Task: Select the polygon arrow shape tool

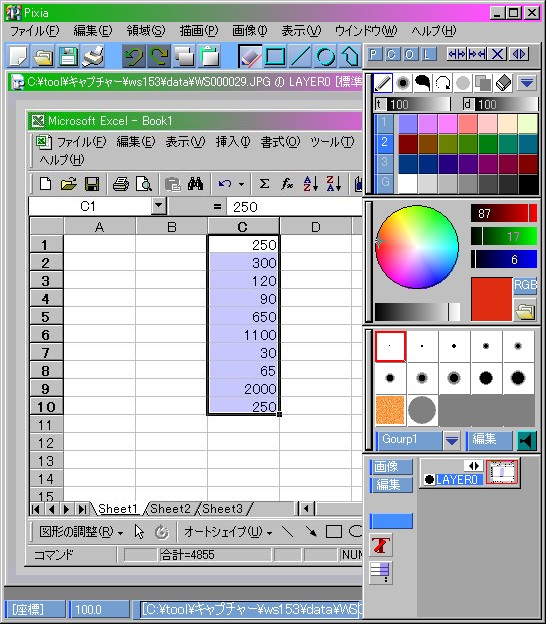Action: pos(349,56)
